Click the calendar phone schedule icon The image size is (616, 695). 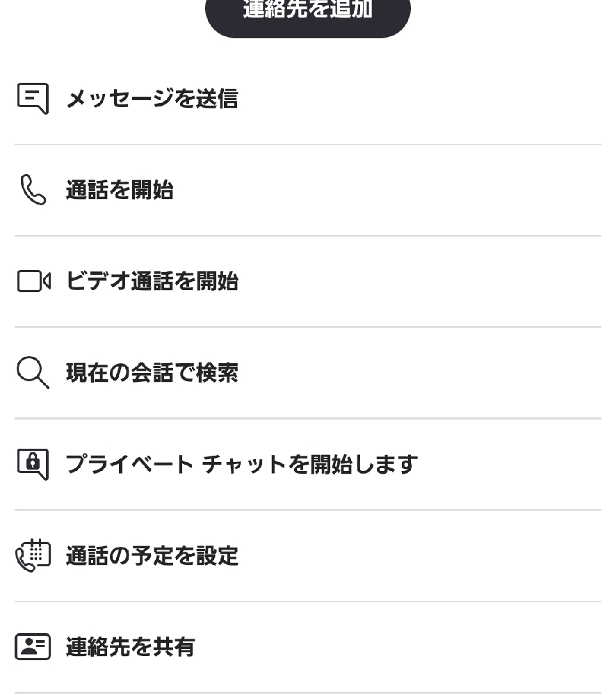pyautogui.click(x=33, y=556)
